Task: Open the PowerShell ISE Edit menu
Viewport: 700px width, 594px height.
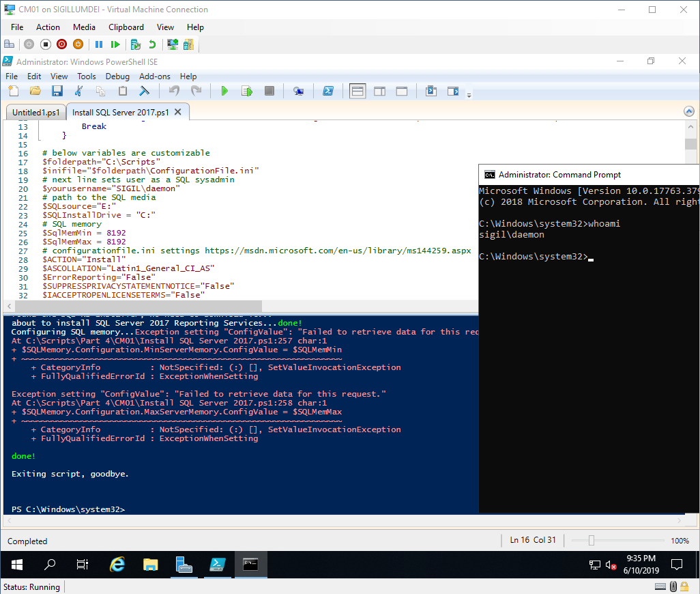Action: pos(34,76)
